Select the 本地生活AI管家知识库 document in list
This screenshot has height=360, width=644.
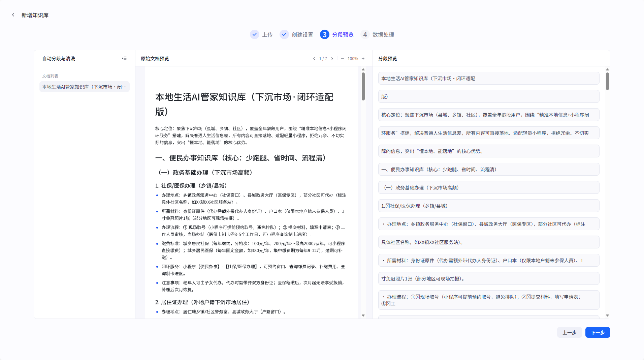[84, 87]
